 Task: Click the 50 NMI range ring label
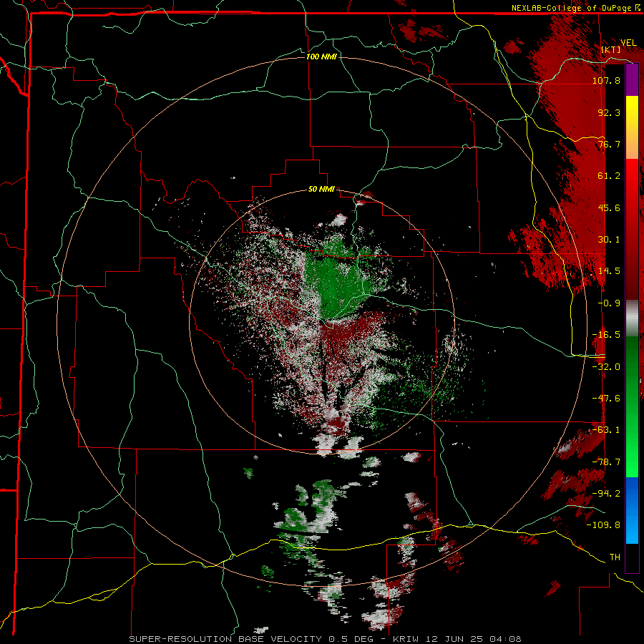tap(321, 190)
